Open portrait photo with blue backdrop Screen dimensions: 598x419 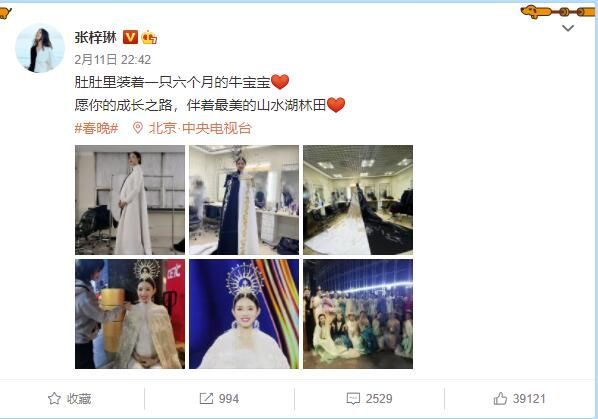point(244,314)
